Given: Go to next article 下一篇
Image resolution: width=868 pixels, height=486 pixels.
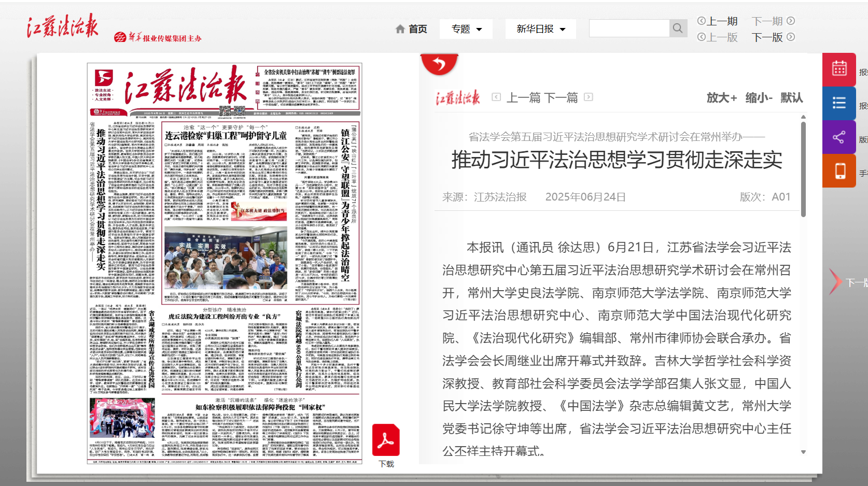Looking at the screenshot, I should (561, 97).
